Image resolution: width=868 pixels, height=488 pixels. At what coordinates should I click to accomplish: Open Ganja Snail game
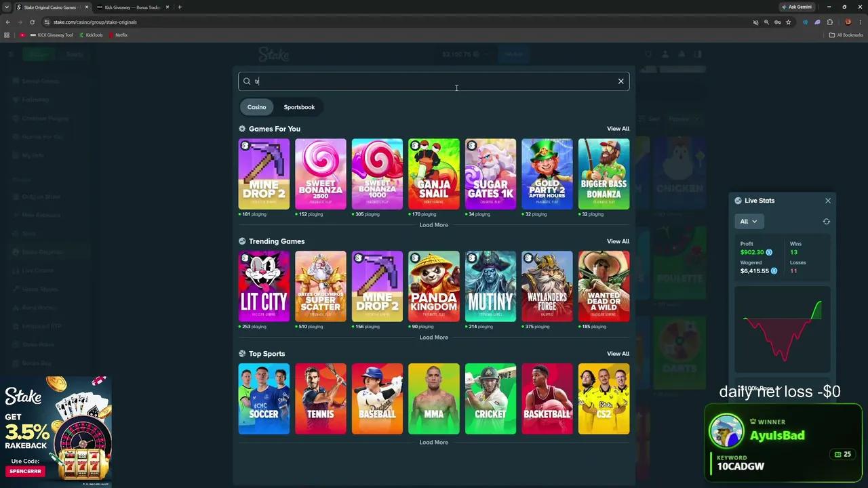(434, 174)
